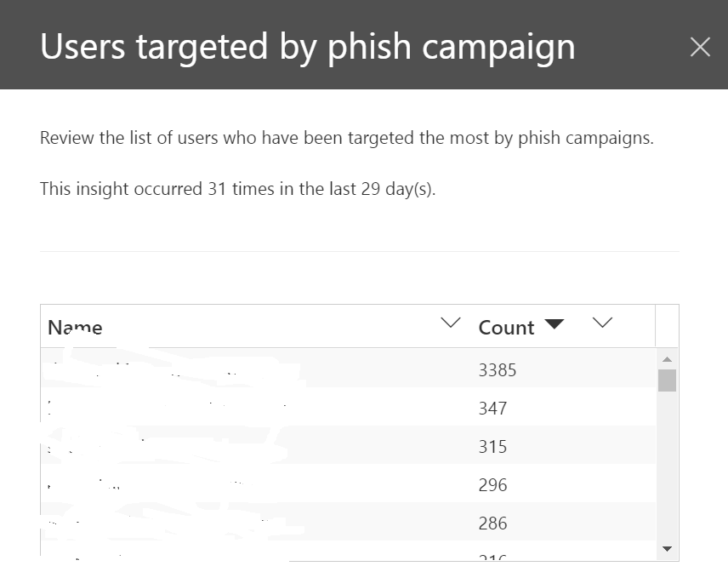Open the Count column filter chevron

coord(602,323)
